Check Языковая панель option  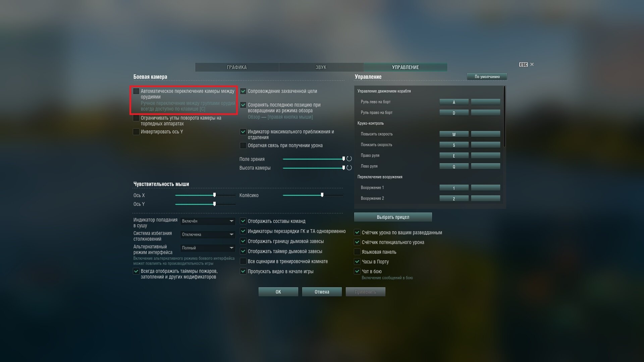click(x=357, y=252)
